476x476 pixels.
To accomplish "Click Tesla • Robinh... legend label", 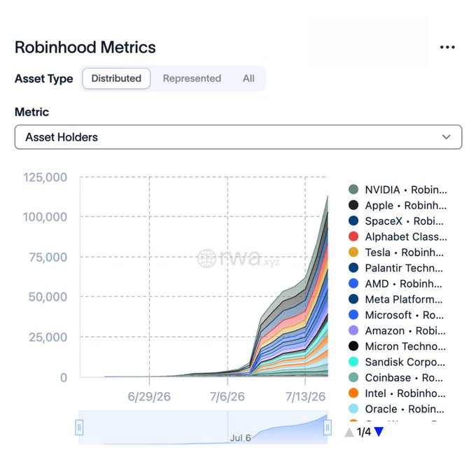I will (x=404, y=253).
